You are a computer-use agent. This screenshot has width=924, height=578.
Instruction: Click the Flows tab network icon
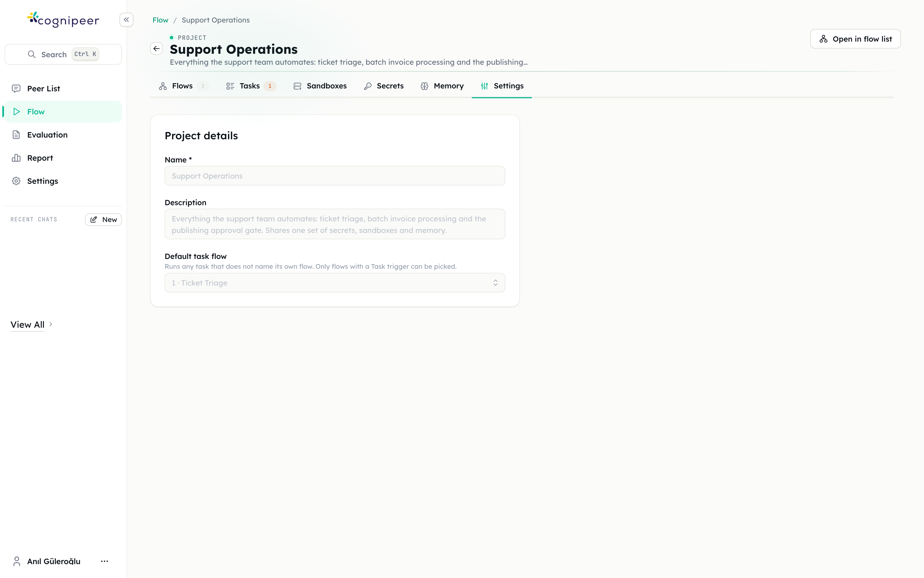[x=163, y=86]
